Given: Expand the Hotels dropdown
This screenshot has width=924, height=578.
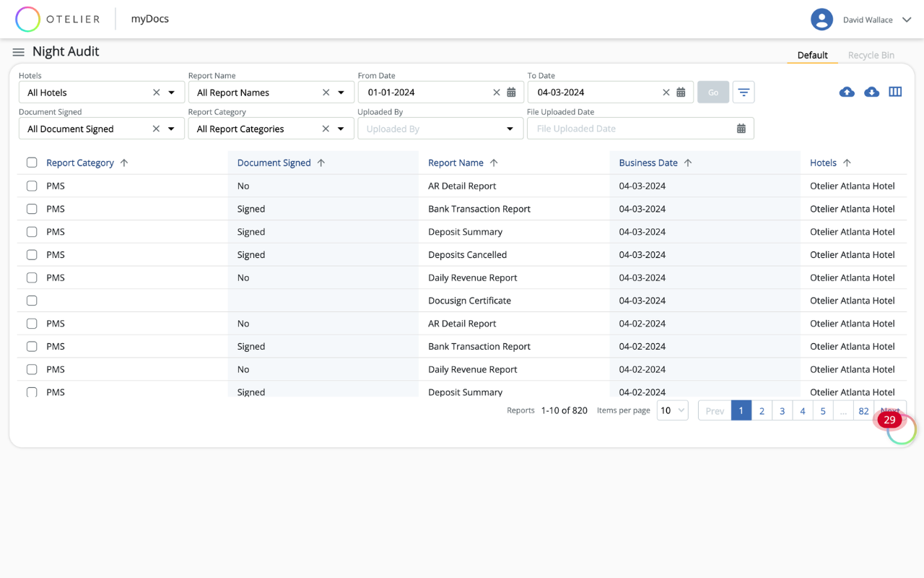Looking at the screenshot, I should (x=172, y=92).
